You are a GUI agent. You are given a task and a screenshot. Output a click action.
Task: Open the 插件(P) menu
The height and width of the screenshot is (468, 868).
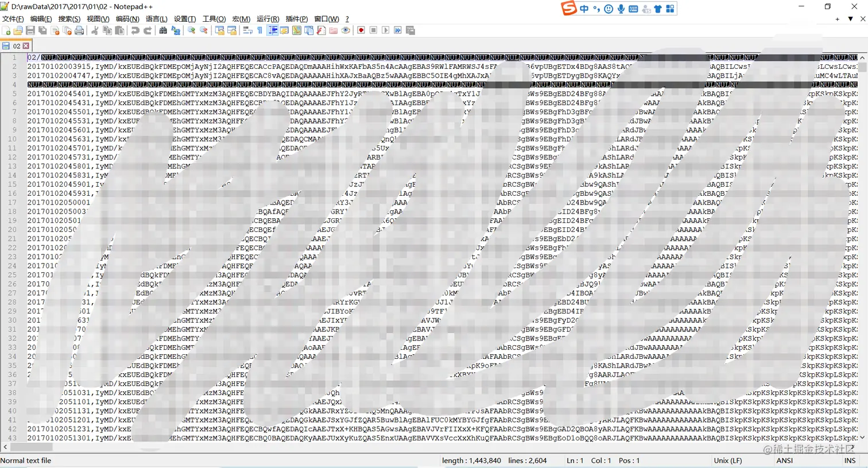296,19
